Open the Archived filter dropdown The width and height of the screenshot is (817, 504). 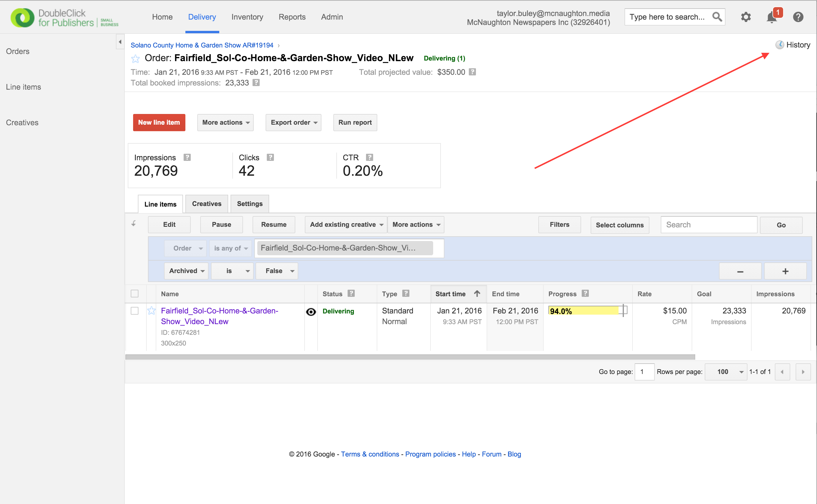coord(186,271)
